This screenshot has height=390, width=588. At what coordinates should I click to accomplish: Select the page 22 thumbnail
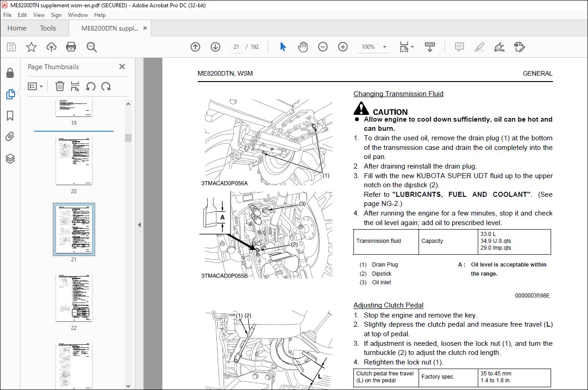click(74, 298)
